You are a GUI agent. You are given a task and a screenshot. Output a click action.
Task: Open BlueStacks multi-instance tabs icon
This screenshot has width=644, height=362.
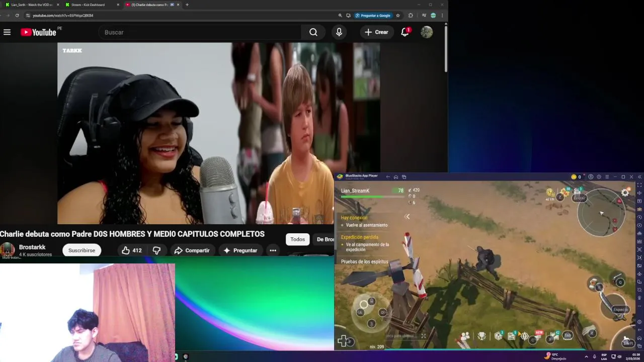(404, 177)
